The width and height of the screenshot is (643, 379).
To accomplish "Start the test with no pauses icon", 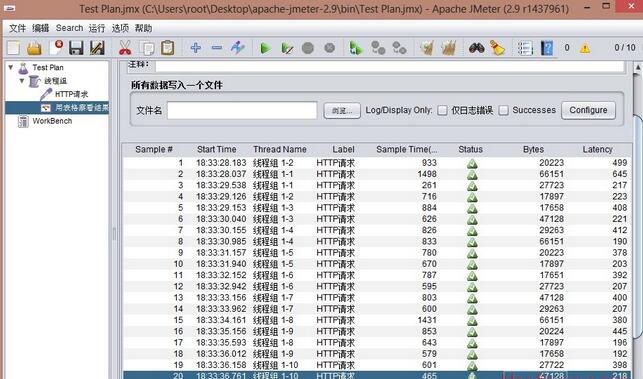I will [x=287, y=48].
